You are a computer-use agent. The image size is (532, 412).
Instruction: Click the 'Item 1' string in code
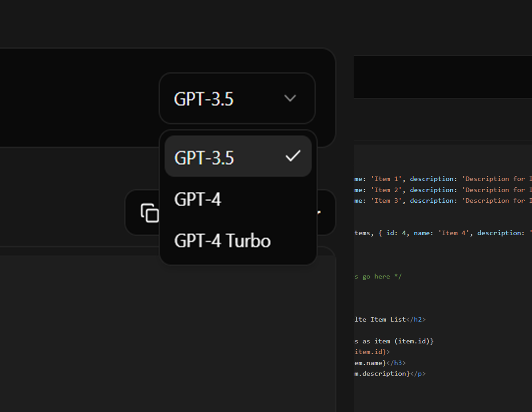point(386,179)
